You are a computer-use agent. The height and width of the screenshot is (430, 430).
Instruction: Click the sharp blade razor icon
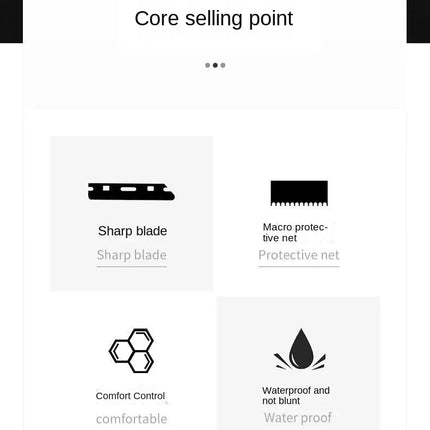(131, 191)
